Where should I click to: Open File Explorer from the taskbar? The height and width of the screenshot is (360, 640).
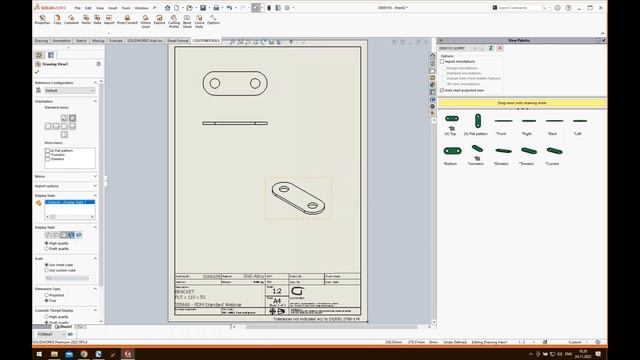tap(54, 354)
